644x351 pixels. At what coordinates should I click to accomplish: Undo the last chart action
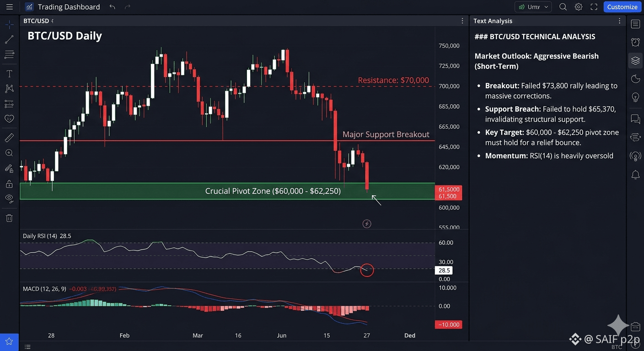pos(113,7)
